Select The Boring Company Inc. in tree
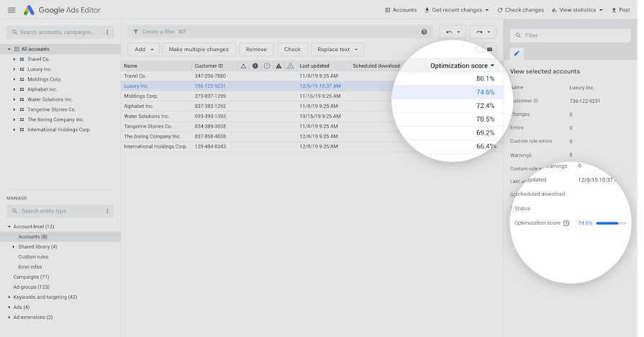The image size is (644, 337). click(55, 120)
